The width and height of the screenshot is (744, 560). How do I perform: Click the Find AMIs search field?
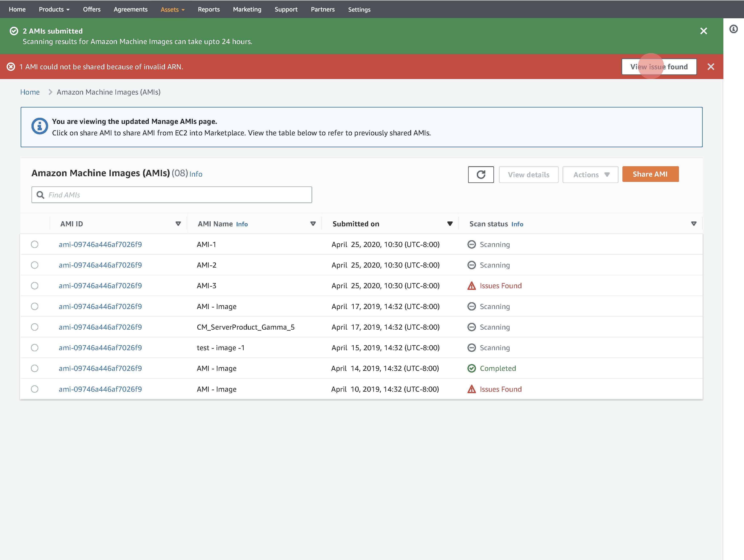(x=178, y=195)
